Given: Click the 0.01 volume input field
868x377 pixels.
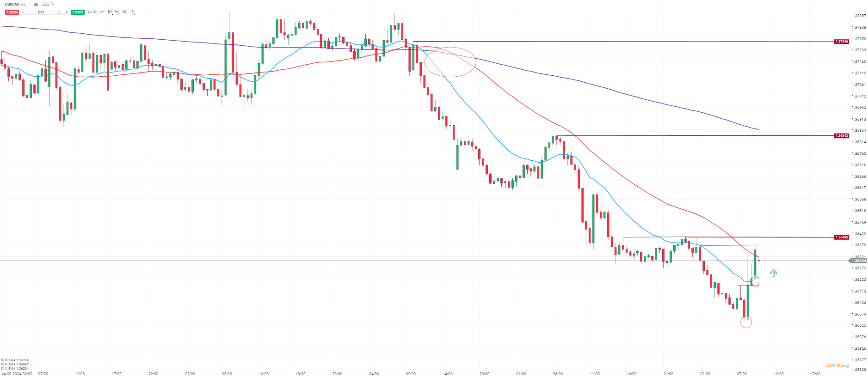Looking at the screenshot, I should (x=41, y=12).
